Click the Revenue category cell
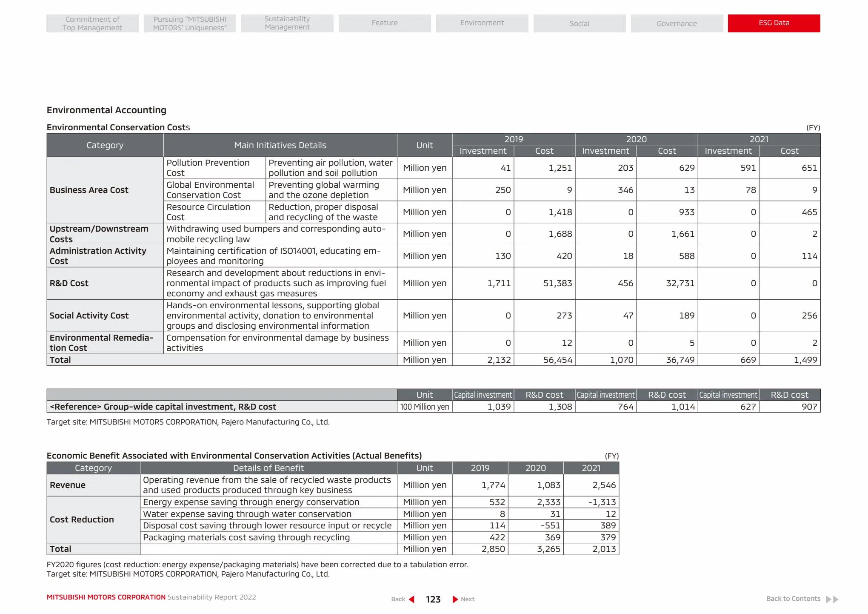 tap(93, 485)
